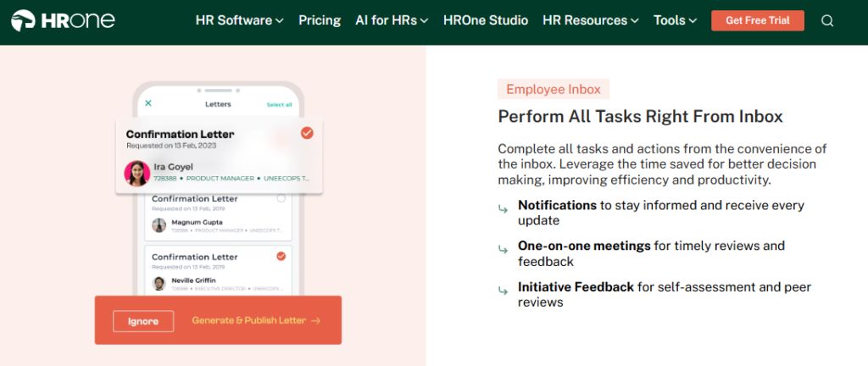Expand the HR Resources menu

point(591,20)
